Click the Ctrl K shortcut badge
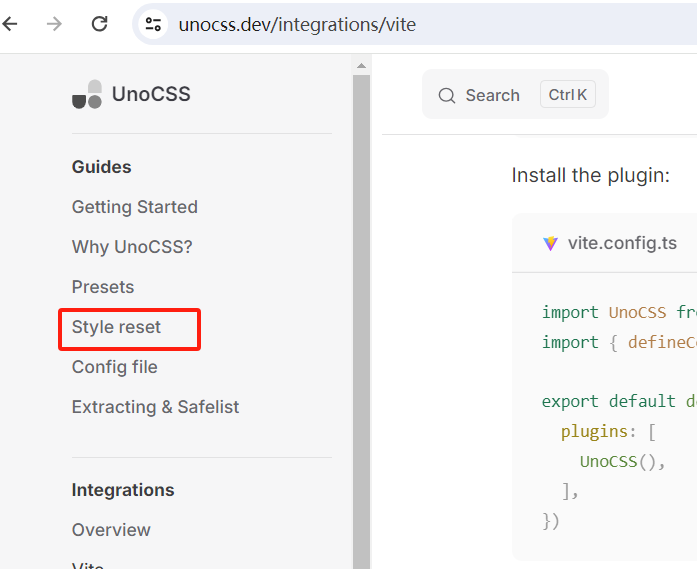Image resolution: width=697 pixels, height=569 pixels. coord(568,94)
